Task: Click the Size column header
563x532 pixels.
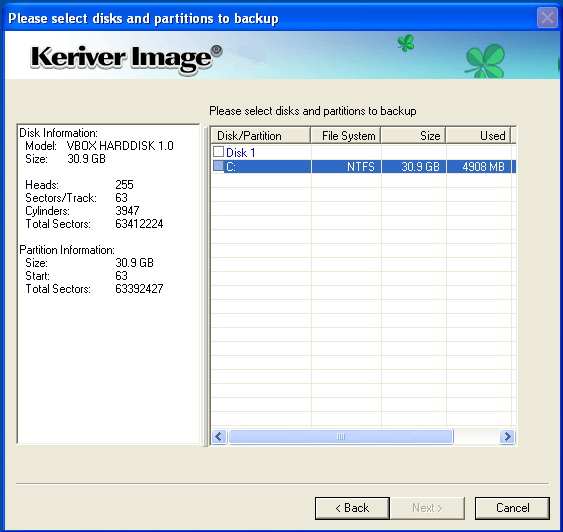Action: (x=413, y=136)
